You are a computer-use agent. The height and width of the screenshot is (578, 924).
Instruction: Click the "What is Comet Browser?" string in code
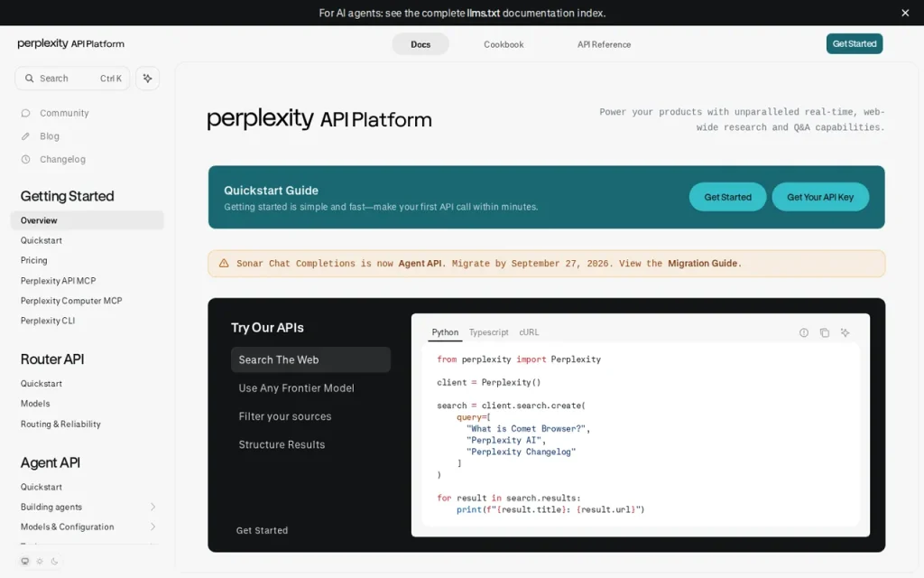pyautogui.click(x=526, y=429)
